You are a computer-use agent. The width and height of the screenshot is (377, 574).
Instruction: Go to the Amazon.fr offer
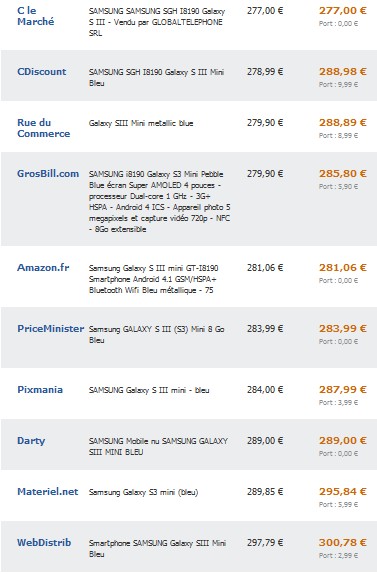pyautogui.click(x=43, y=268)
